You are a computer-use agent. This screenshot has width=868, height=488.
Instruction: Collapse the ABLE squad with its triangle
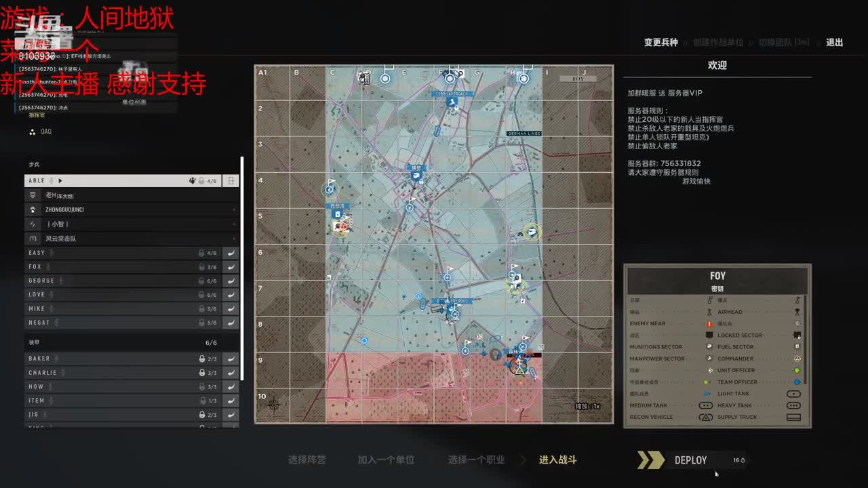click(x=60, y=181)
